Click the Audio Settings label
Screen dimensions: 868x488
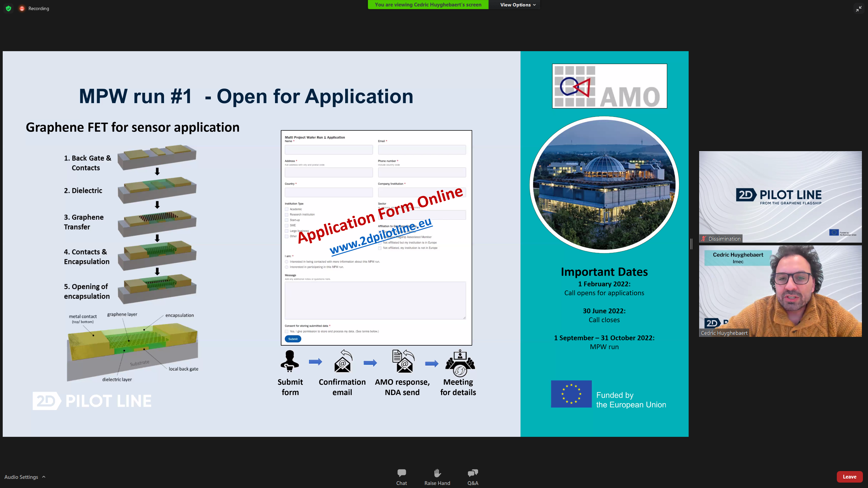point(21,477)
